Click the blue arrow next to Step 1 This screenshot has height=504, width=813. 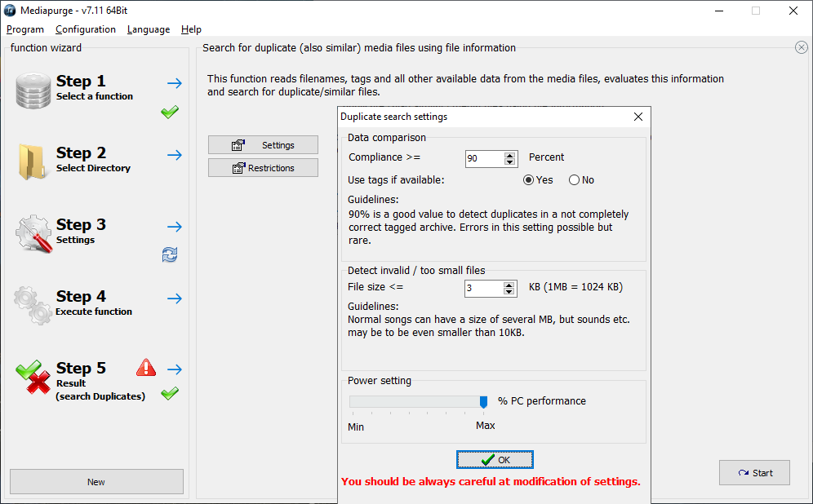[175, 83]
